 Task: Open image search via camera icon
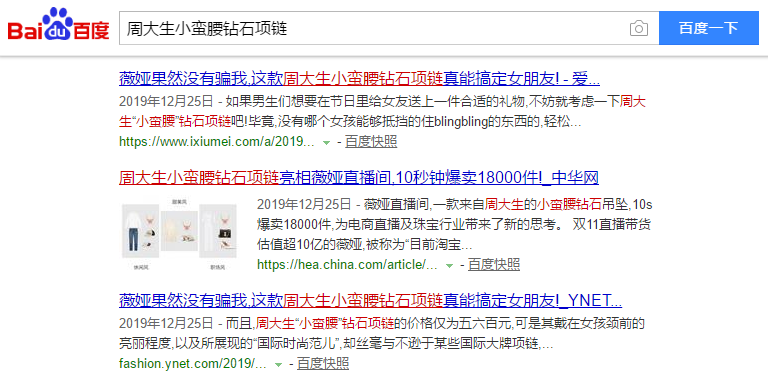639,28
